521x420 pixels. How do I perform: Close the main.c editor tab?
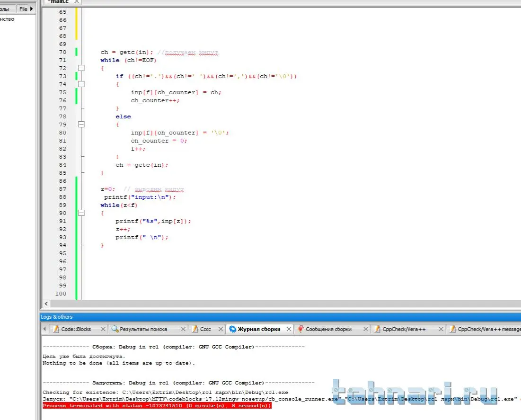pos(76,2)
